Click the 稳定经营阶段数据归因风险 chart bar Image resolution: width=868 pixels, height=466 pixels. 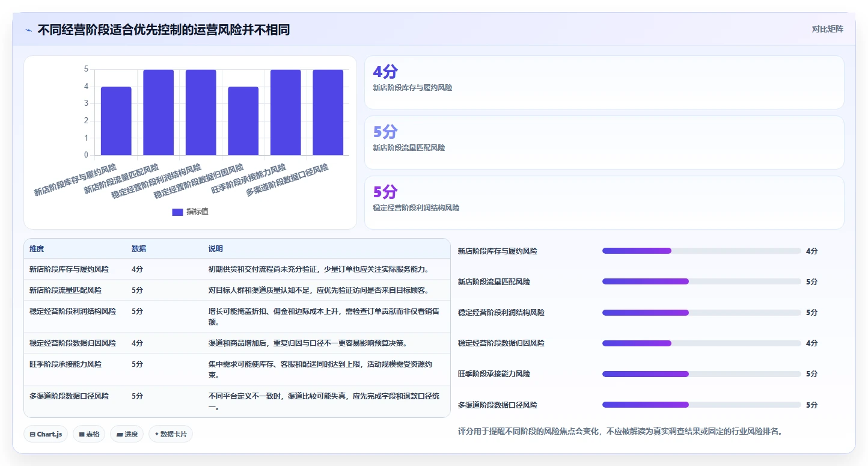pyautogui.click(x=243, y=121)
